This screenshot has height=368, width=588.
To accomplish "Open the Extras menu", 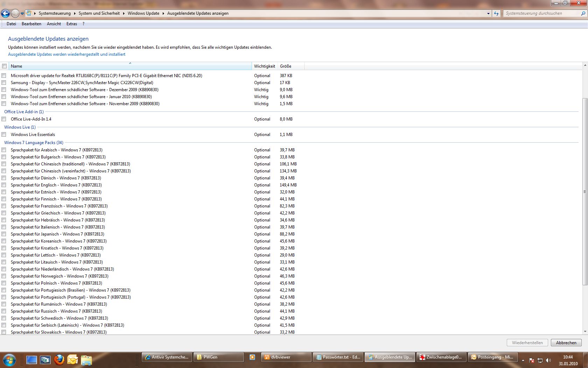I will point(72,24).
